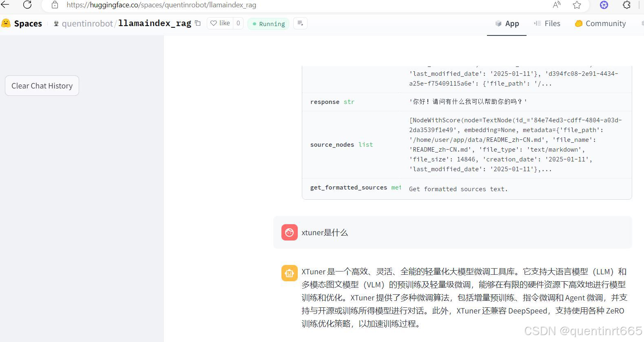Screen dimensions: 644x342
Task: Open read aloud icon in address bar
Action: (556, 5)
